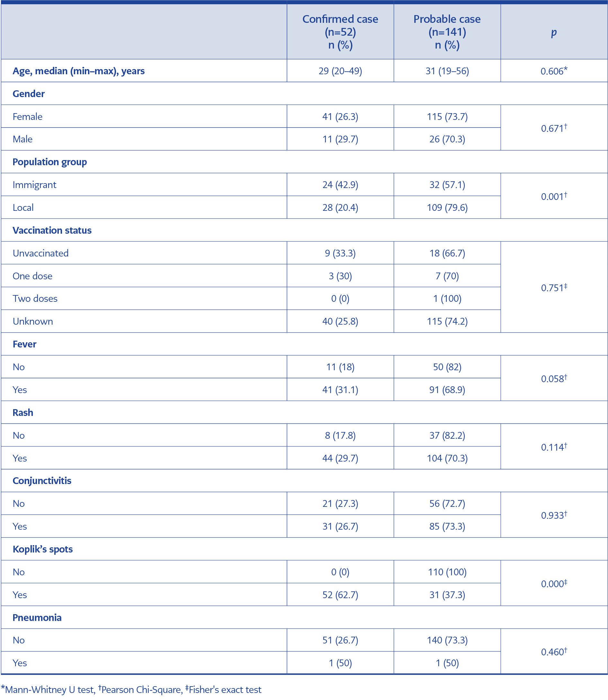The width and height of the screenshot is (608, 700).
Task: Click the 'Vaccination status' section heading
Action: pos(52,230)
